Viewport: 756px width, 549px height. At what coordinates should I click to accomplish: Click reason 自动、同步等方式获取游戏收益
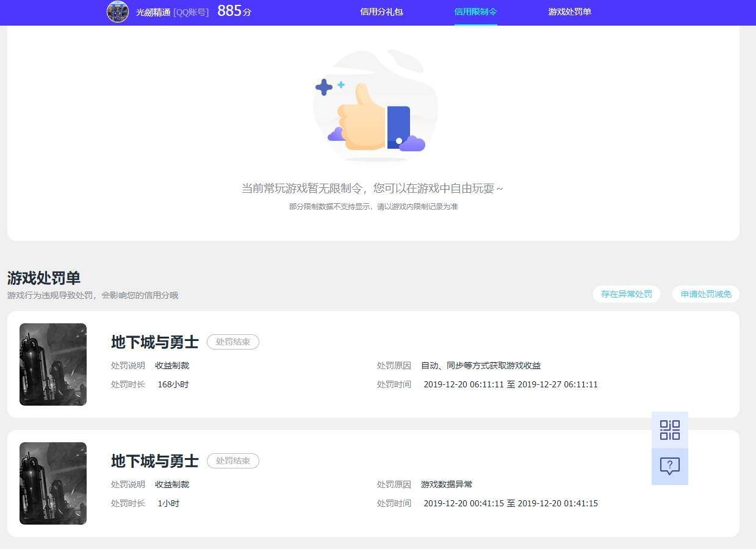[x=481, y=365]
